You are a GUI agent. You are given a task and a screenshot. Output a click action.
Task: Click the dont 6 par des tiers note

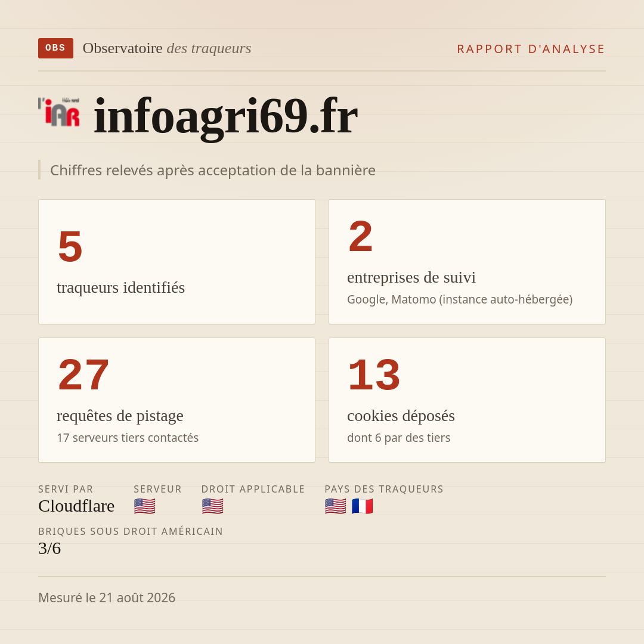click(x=399, y=438)
